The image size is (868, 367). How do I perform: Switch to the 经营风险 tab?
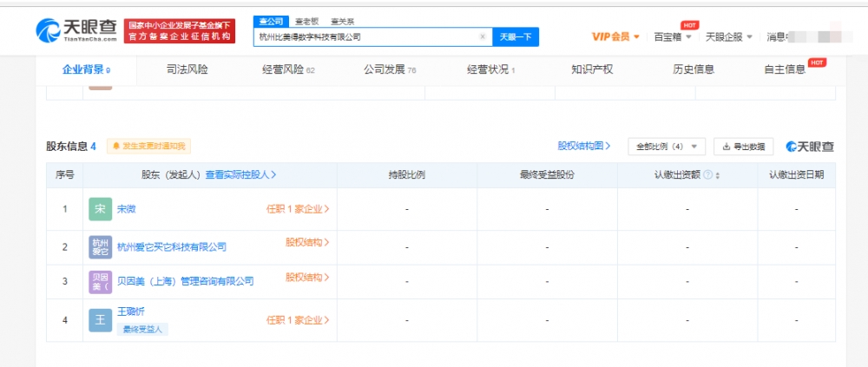click(x=288, y=69)
